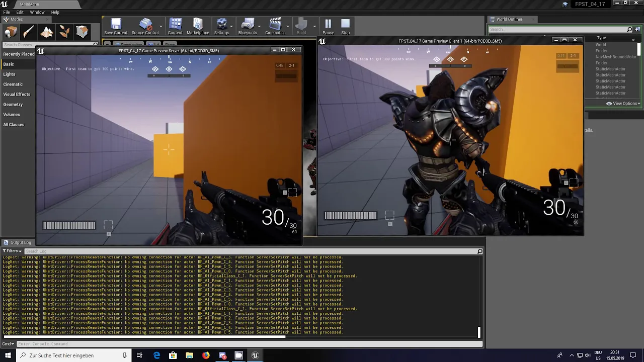
Task: Click the Output Log vertical scrollbar
Action: (x=479, y=332)
